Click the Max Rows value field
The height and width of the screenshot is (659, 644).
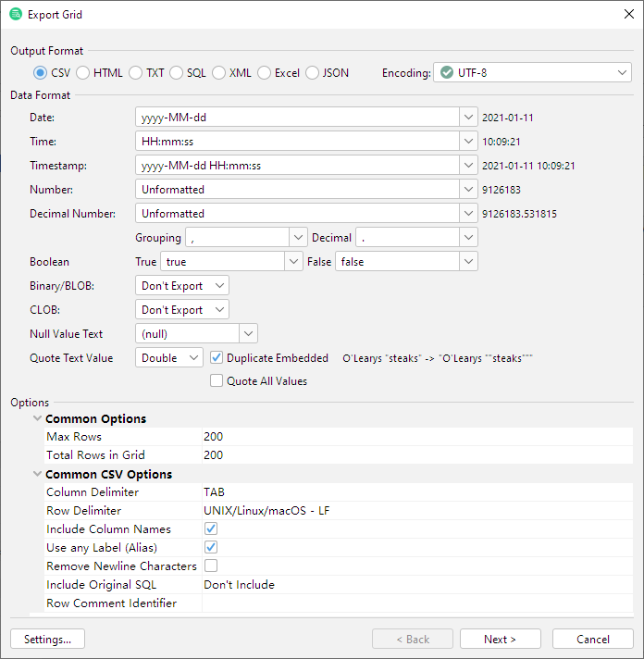(416, 436)
